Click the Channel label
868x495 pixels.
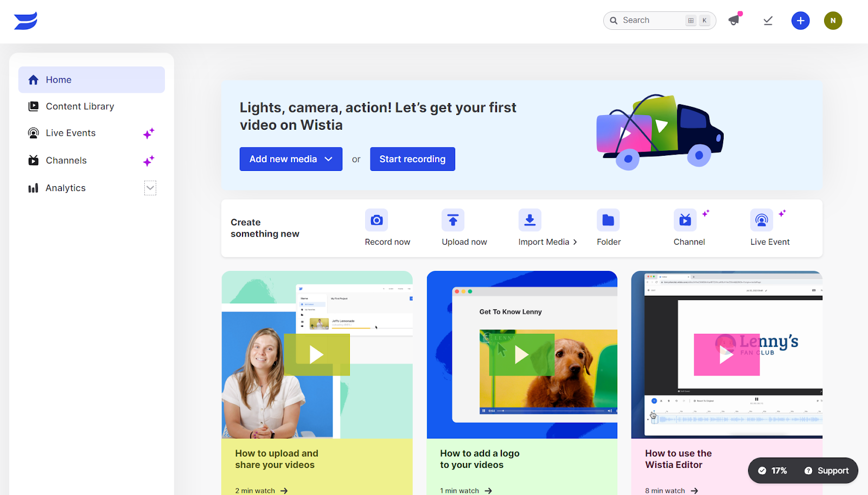tap(689, 242)
